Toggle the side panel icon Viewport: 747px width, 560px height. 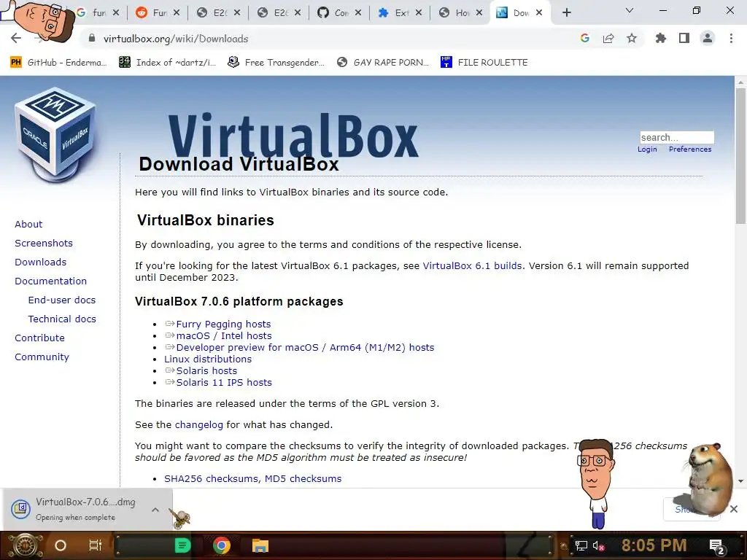click(684, 39)
